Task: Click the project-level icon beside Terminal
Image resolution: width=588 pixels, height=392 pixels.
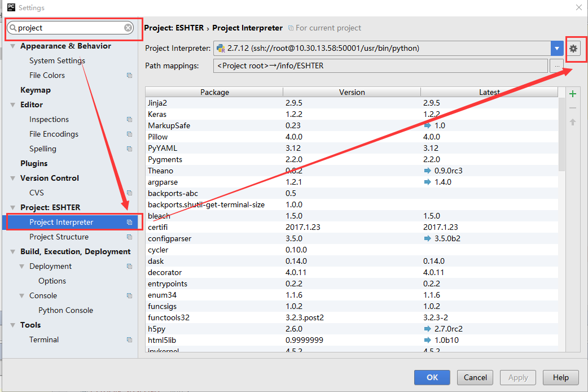Action: (129, 339)
